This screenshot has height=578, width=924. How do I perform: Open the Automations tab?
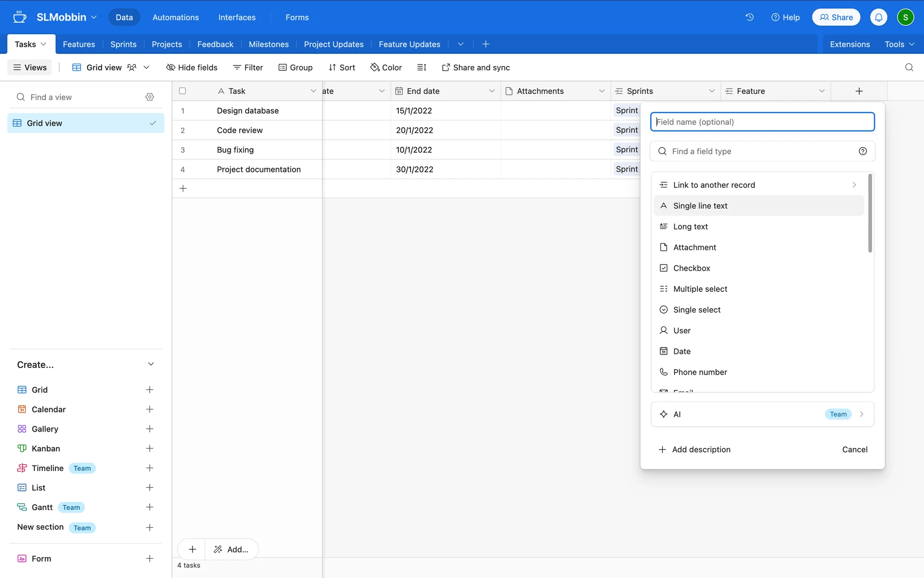tap(175, 17)
